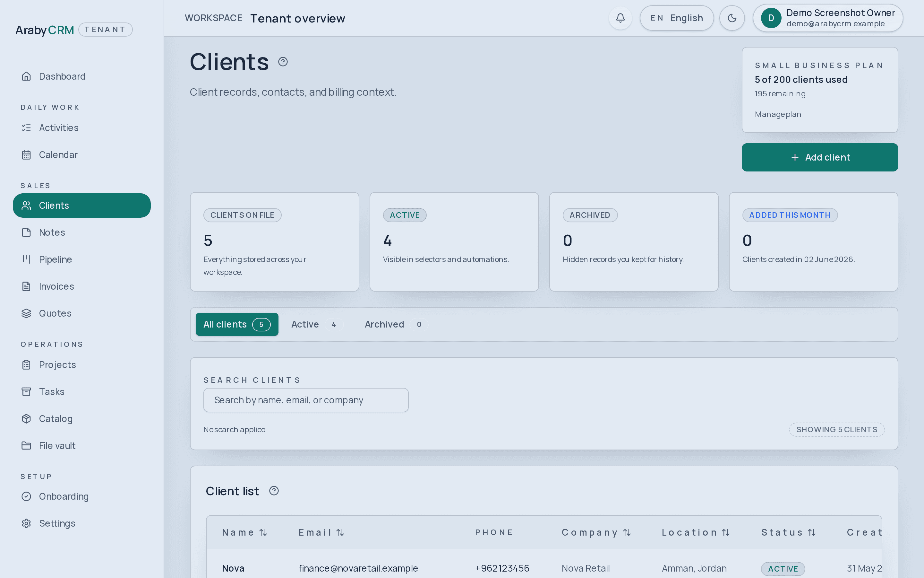Click the plus icon on Add client
The image size is (924, 578).
tap(795, 157)
